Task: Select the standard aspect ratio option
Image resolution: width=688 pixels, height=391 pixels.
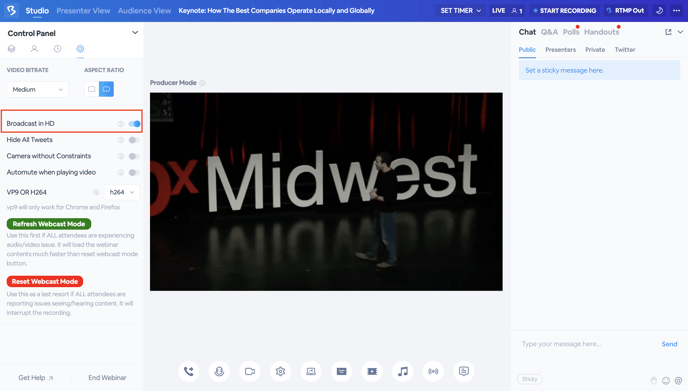Action: 91,89
